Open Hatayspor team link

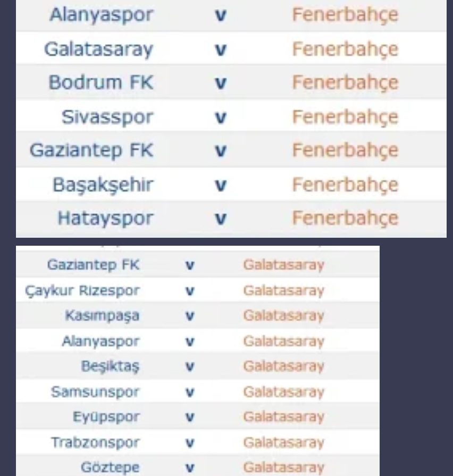coord(106,218)
